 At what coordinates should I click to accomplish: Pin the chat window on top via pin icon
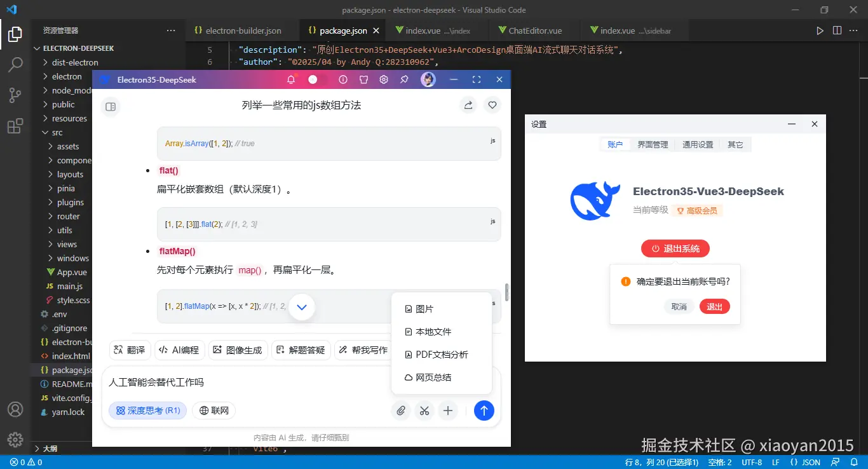tap(404, 79)
